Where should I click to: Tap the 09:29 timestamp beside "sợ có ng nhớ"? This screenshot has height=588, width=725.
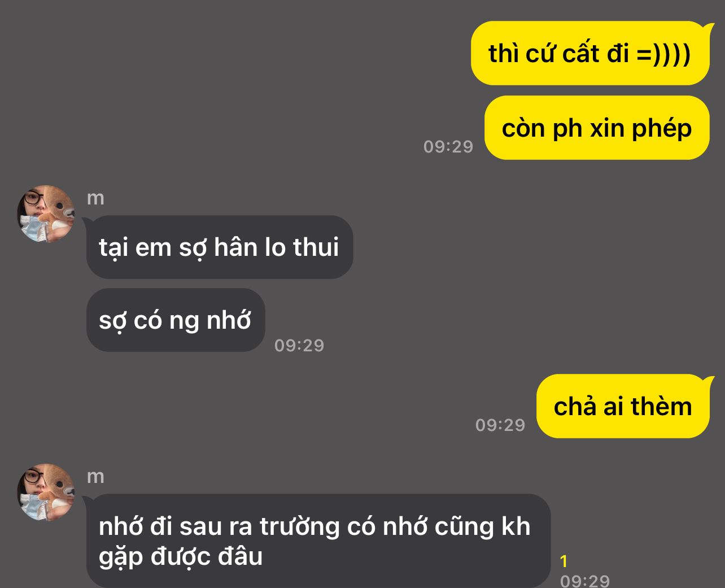299,345
